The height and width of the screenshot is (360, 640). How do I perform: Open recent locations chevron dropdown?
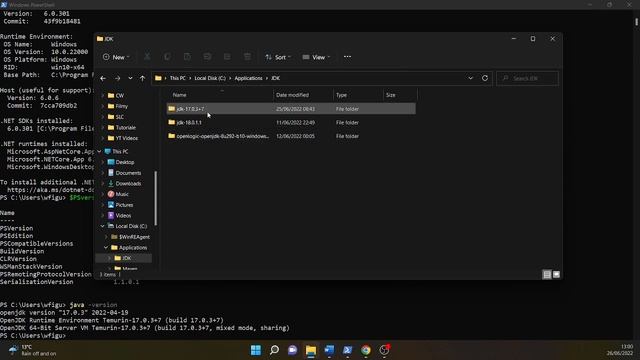tap(130, 78)
